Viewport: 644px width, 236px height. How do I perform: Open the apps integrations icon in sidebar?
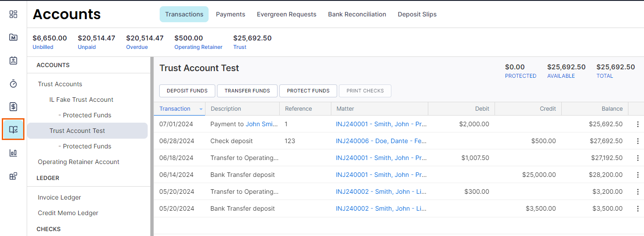[x=13, y=176]
